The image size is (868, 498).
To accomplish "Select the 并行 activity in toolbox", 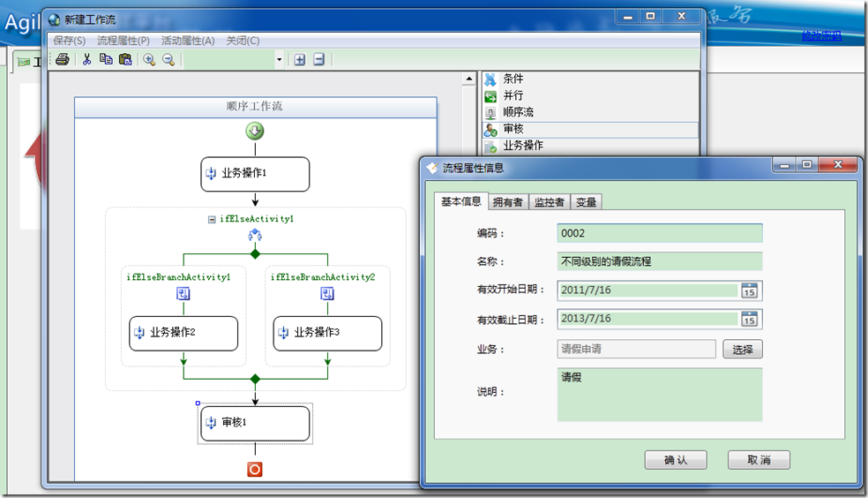I will [x=590, y=95].
